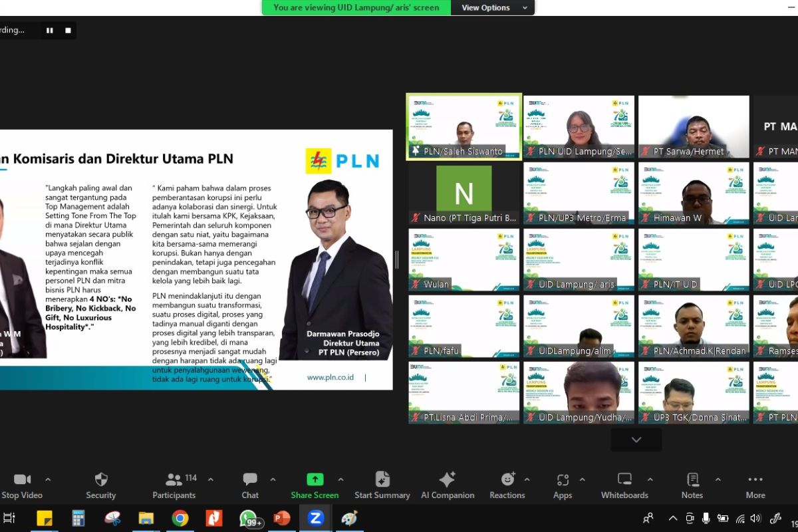Stop the recording
Screen dimensions: 798x532
click(68, 30)
